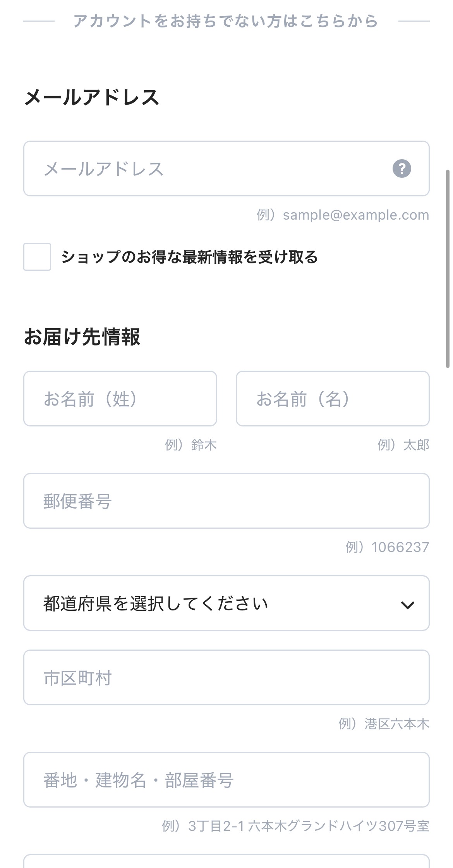Select the お名前（姓） field
453x868 pixels.
120,399
